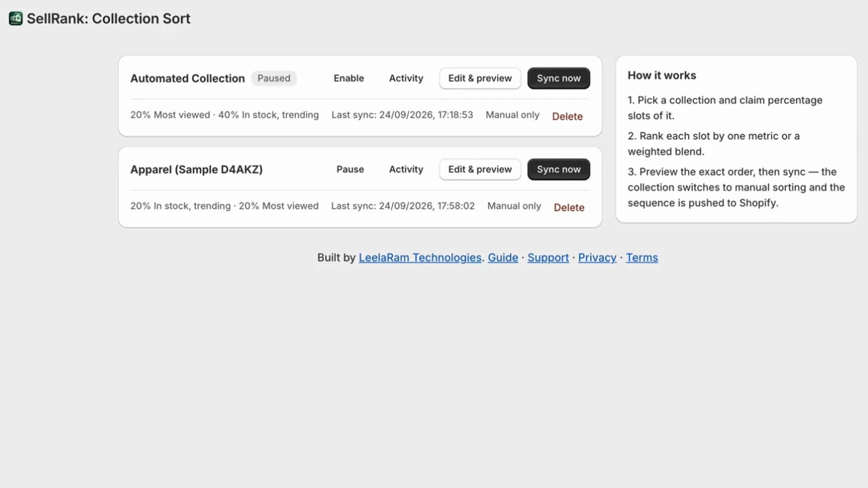Screen dimensions: 868x488
Task: Delete the Automated Collection rule
Action: [x=567, y=116]
